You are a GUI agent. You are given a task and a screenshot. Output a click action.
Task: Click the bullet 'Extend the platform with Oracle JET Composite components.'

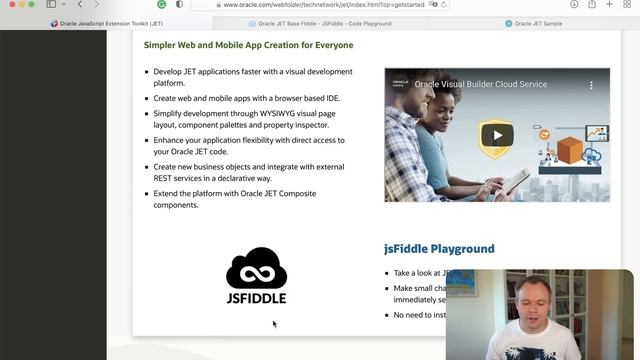point(235,199)
